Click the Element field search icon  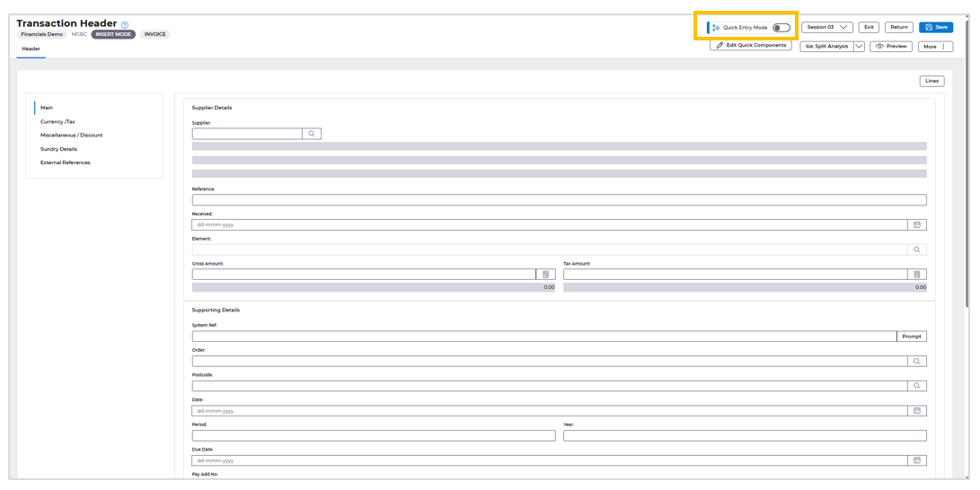[x=917, y=249]
